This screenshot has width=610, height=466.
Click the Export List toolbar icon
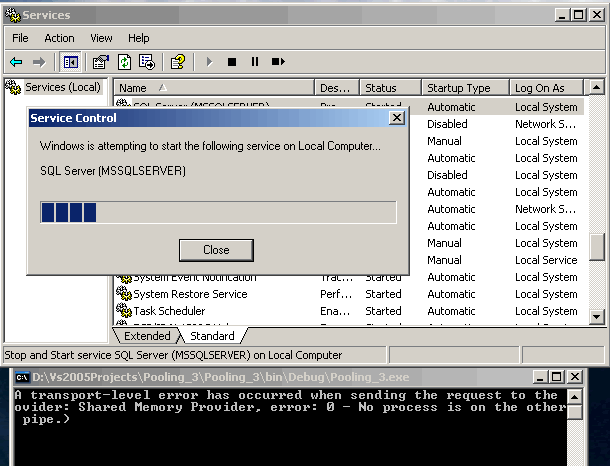point(145,62)
